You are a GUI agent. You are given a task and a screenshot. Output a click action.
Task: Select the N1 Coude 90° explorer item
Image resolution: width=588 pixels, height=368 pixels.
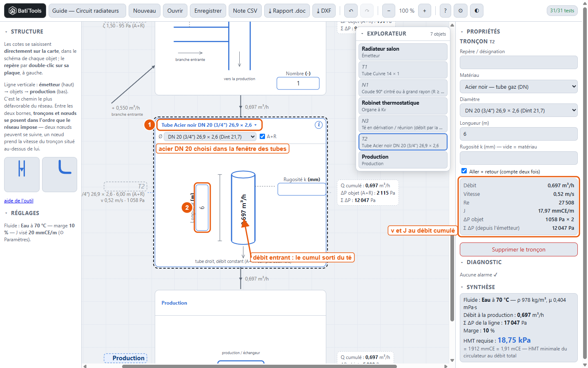(403, 88)
